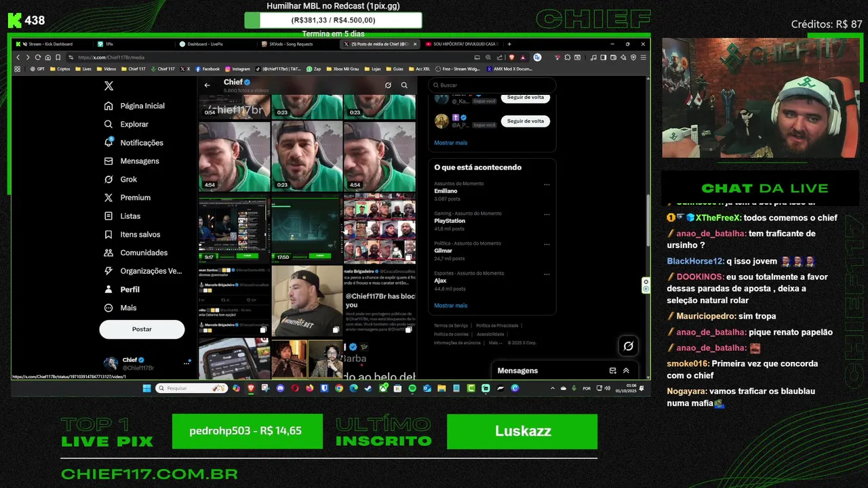Open the video thumbnail with 9:17 duration
Screen dimensions: 868x488
(x=234, y=228)
